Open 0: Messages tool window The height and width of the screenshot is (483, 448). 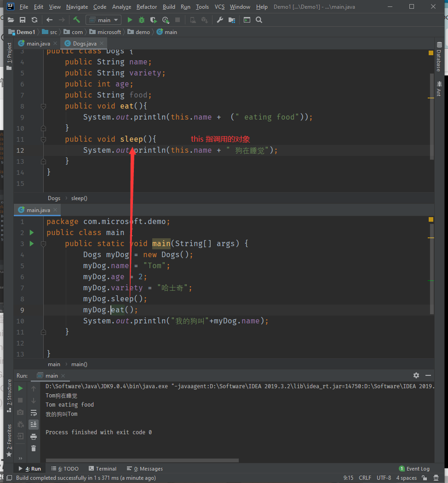[145, 469]
